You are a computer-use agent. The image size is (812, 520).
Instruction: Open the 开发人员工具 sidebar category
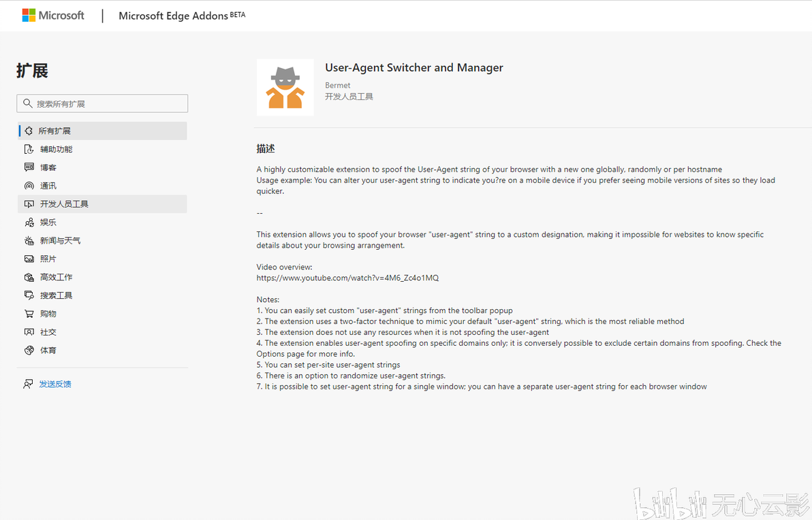coord(64,204)
